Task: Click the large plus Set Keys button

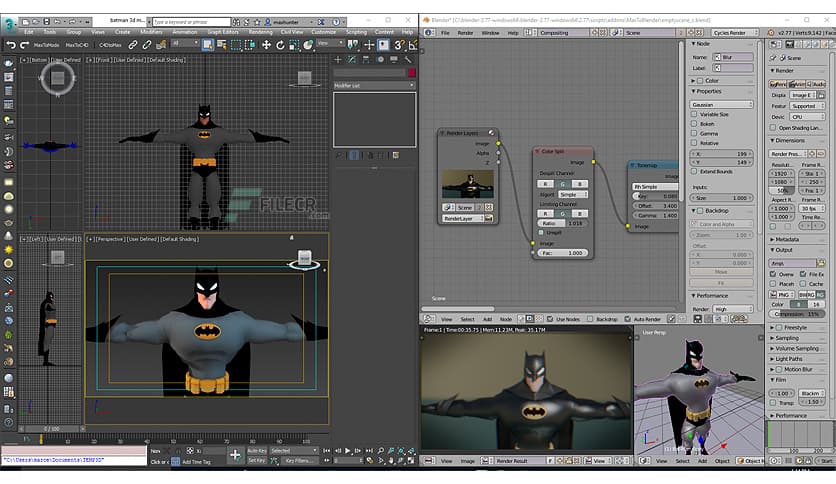Action: click(x=235, y=455)
